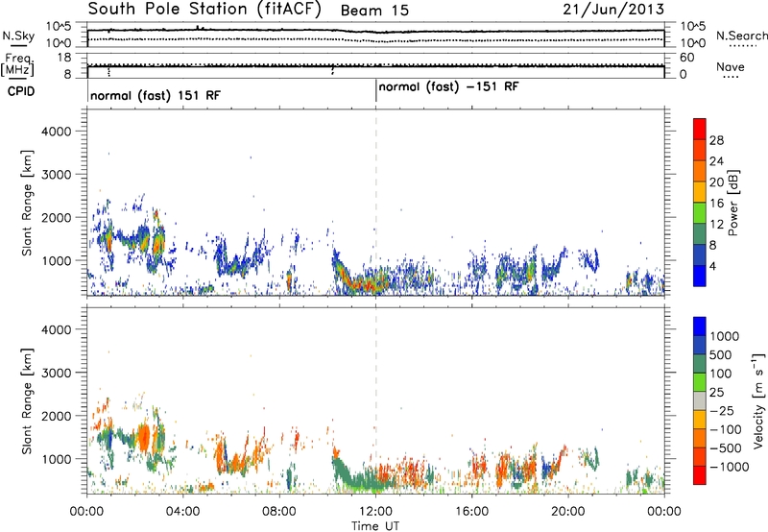Click the 'N.Search' legend label
The width and height of the screenshot is (768, 532).
click(741, 36)
